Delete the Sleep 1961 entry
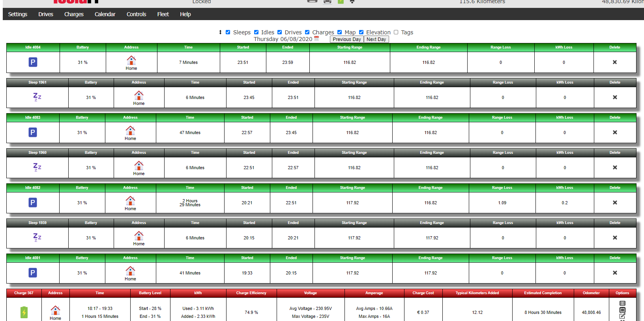The height and width of the screenshot is (321, 644). coord(615,97)
